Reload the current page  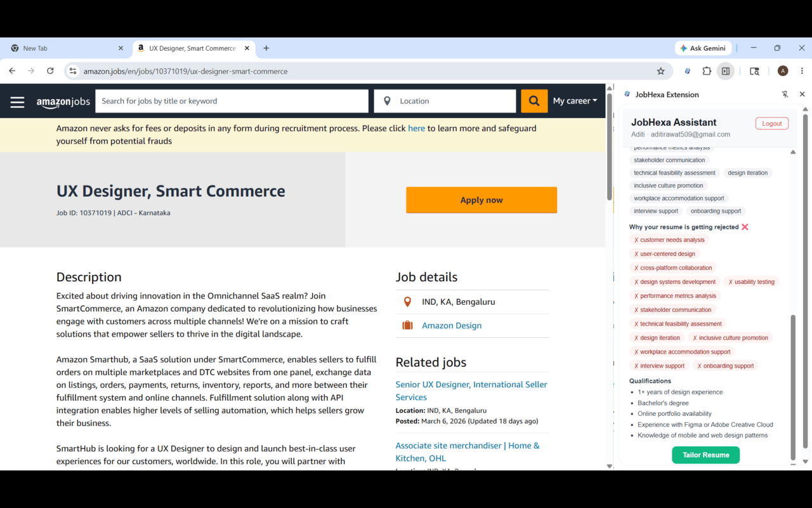pyautogui.click(x=50, y=71)
